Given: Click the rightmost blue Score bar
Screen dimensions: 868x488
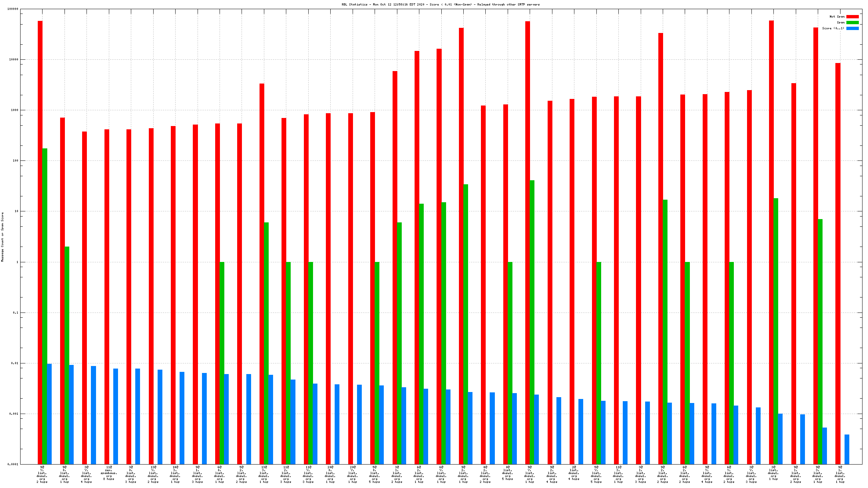Looking at the screenshot, I should tap(847, 449).
